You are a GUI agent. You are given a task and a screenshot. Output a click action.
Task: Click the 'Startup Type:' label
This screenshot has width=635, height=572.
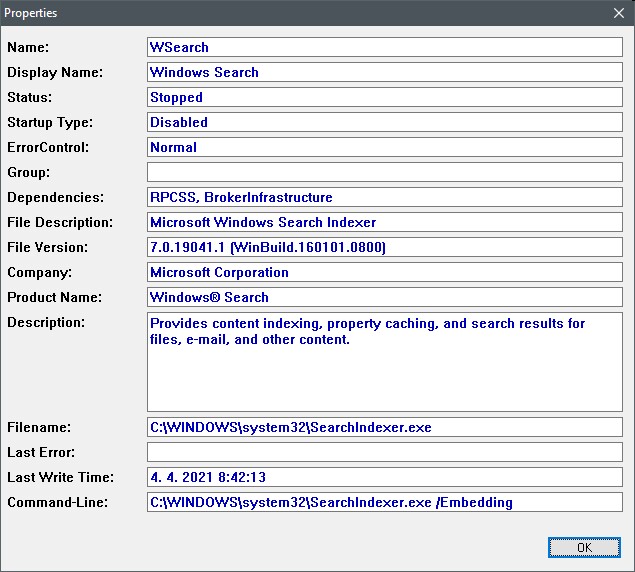(50, 123)
